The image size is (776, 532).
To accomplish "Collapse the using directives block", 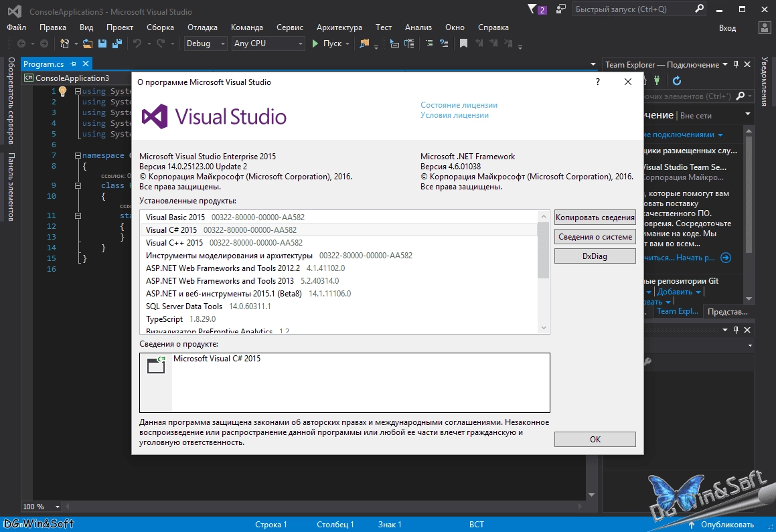I will 78,91.
